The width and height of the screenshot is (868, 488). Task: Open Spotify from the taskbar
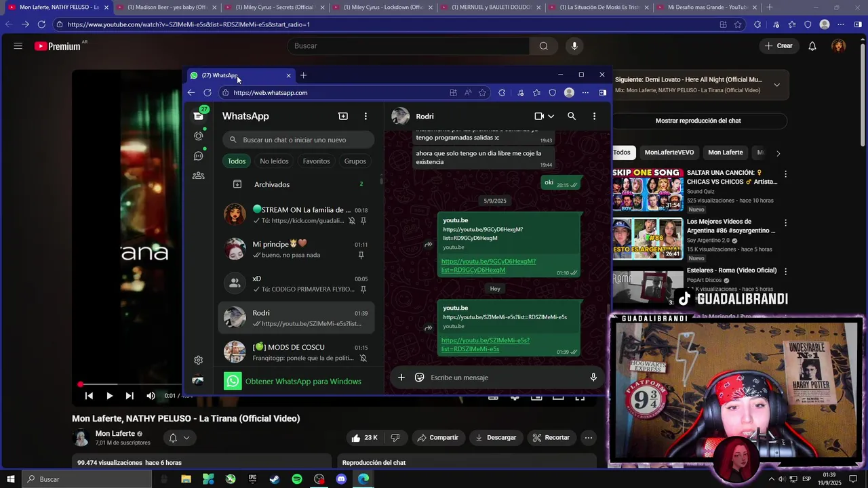[297, 479]
